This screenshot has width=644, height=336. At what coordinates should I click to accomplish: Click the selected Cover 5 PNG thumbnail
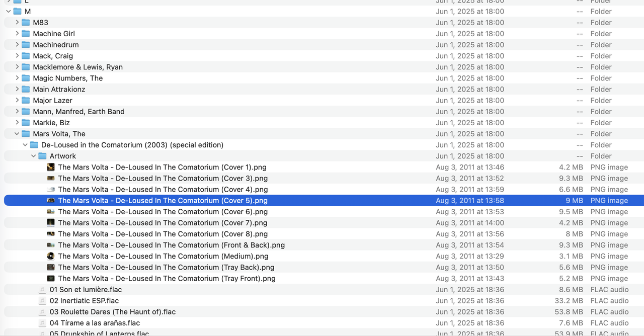pyautogui.click(x=51, y=200)
